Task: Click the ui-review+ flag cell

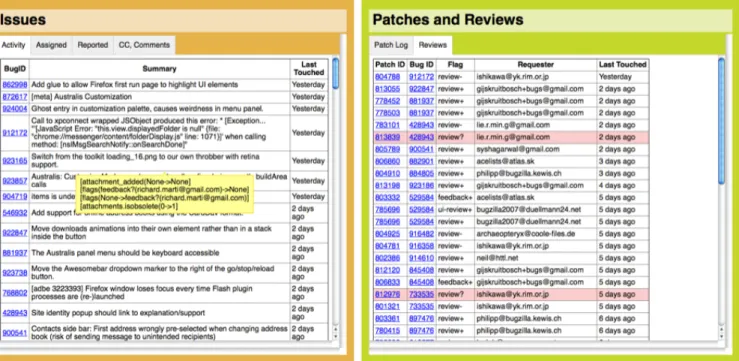Action: coord(455,210)
